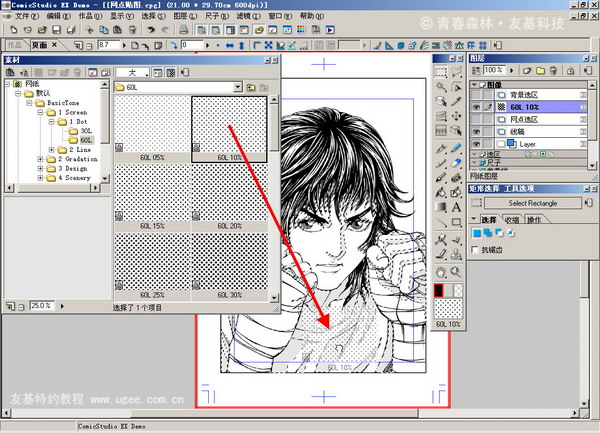Select the gradient tool
Screen dimensions: 600x434
point(440,207)
